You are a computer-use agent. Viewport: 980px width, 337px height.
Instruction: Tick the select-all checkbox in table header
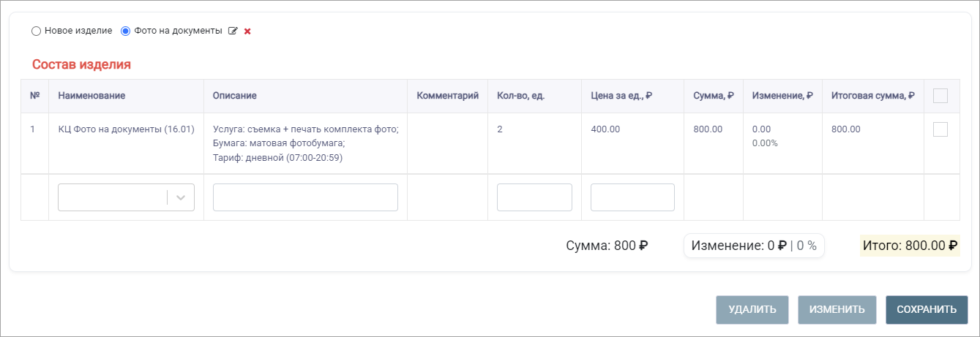coord(940,96)
